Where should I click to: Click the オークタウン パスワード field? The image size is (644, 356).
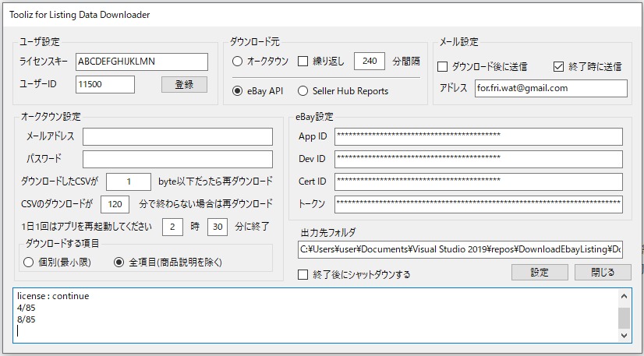tap(178, 160)
